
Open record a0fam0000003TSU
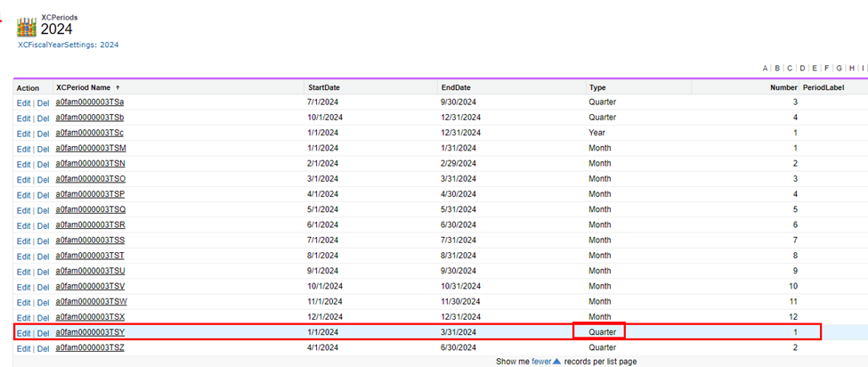[91, 271]
